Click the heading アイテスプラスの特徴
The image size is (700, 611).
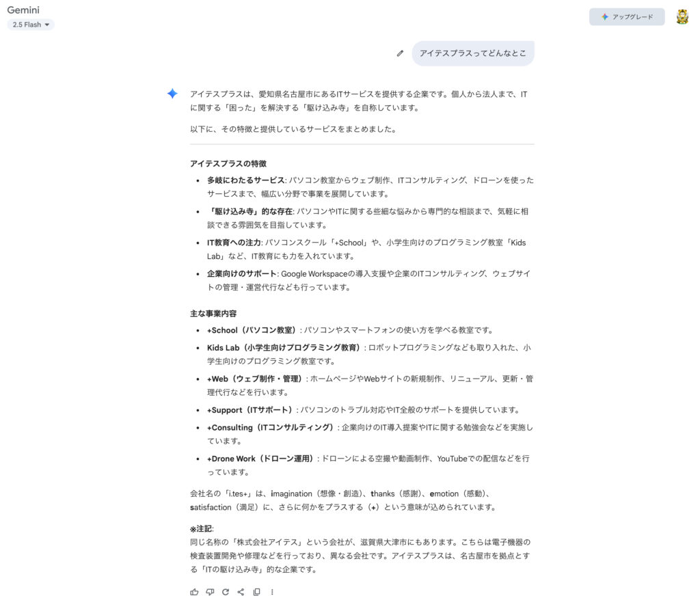228,164
